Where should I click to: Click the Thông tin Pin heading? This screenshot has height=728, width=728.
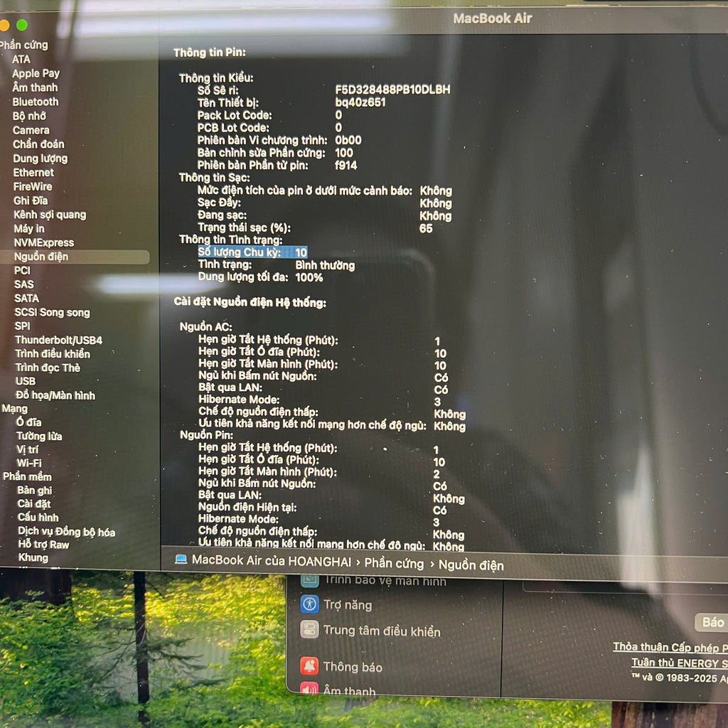[x=210, y=53]
